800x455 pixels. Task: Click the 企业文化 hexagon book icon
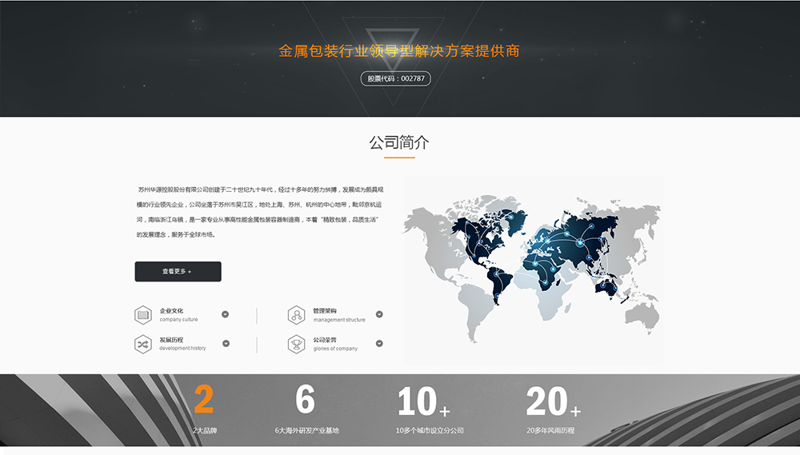[x=143, y=315]
